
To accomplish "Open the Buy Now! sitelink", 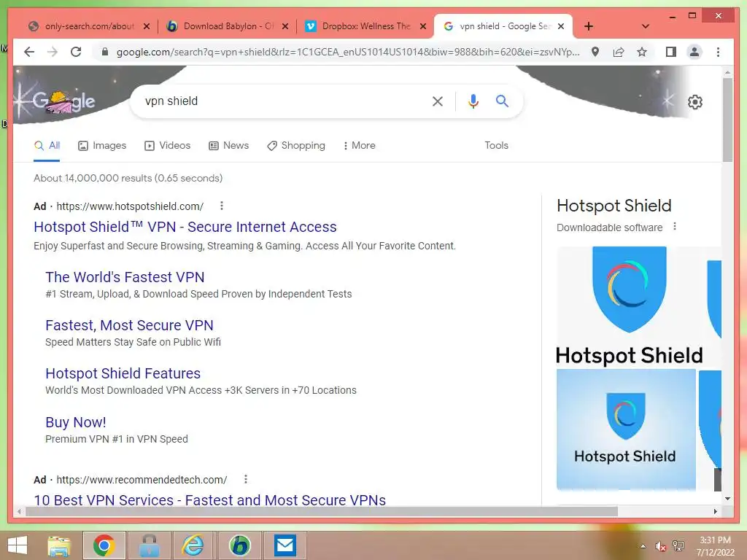I will point(76,422).
